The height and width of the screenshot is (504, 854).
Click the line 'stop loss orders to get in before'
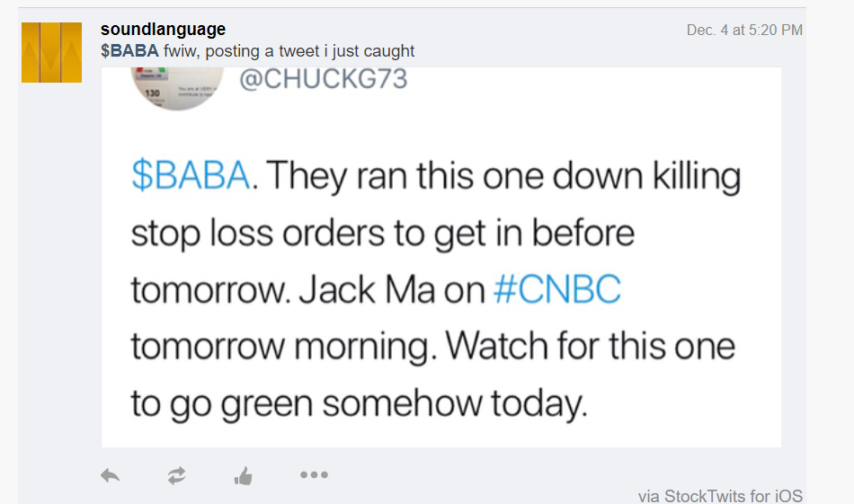pos(382,233)
